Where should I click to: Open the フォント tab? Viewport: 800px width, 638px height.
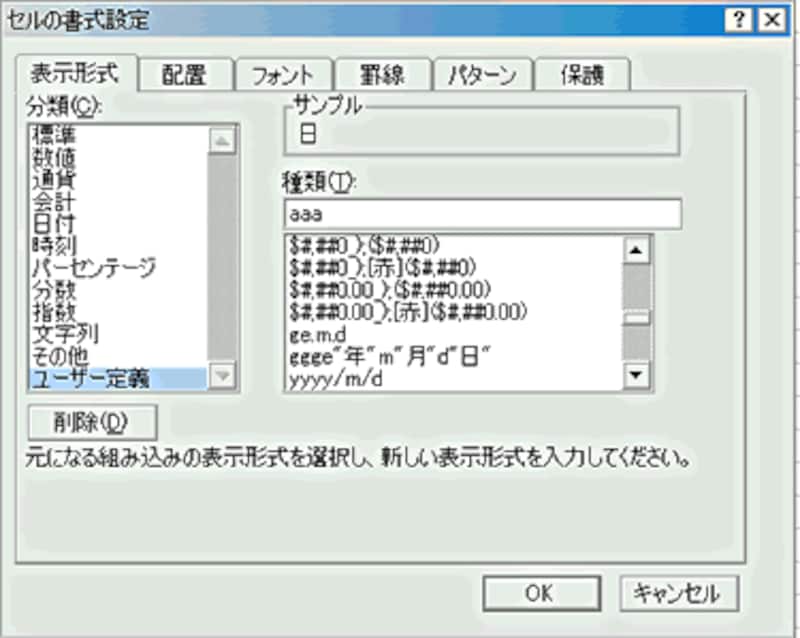coord(283,75)
